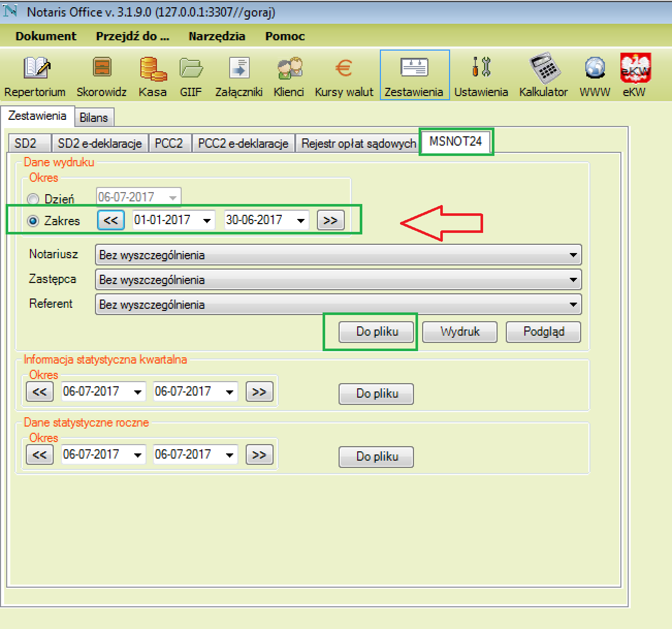This screenshot has width=672, height=629.
Task: Switch to Rejestr opłat sądowych tab
Action: click(359, 143)
